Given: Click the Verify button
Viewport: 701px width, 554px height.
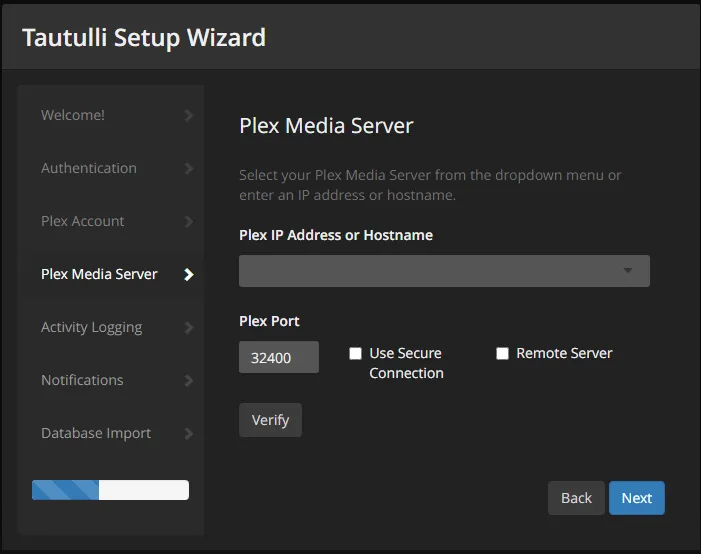Looking at the screenshot, I should [270, 420].
